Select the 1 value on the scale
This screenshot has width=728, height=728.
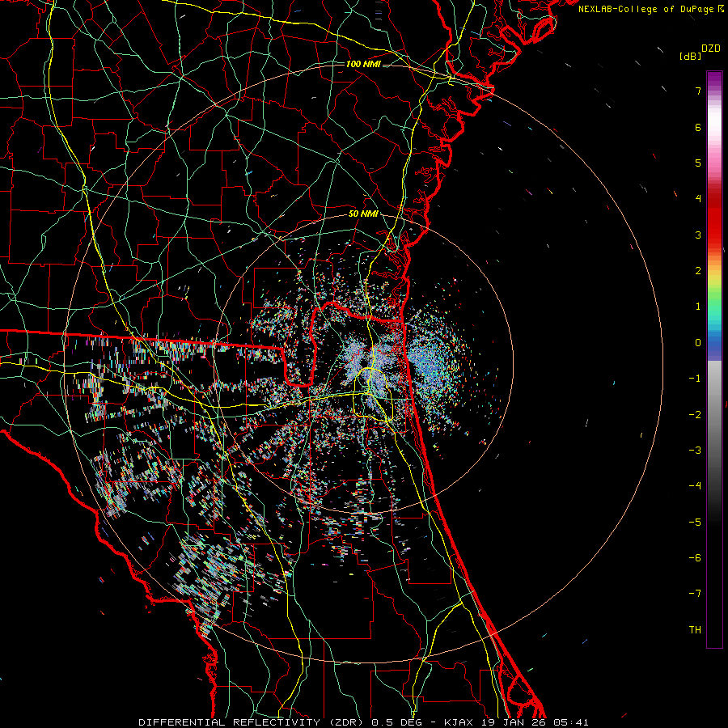coord(698,307)
